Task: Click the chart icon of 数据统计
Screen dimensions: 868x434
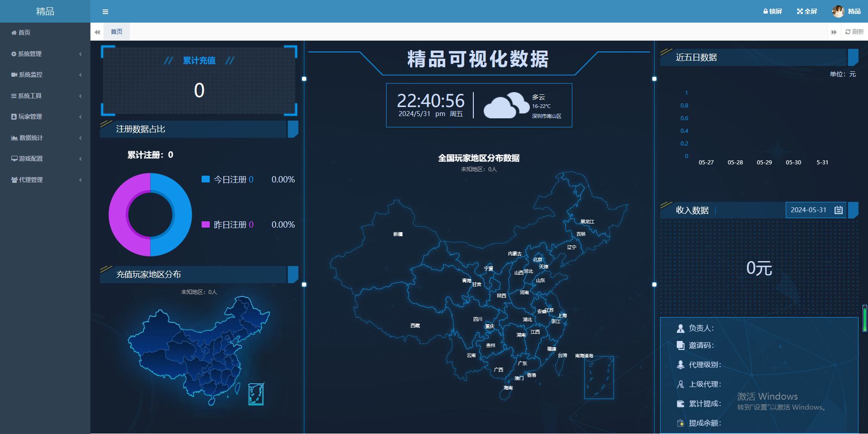Action: pyautogui.click(x=14, y=138)
